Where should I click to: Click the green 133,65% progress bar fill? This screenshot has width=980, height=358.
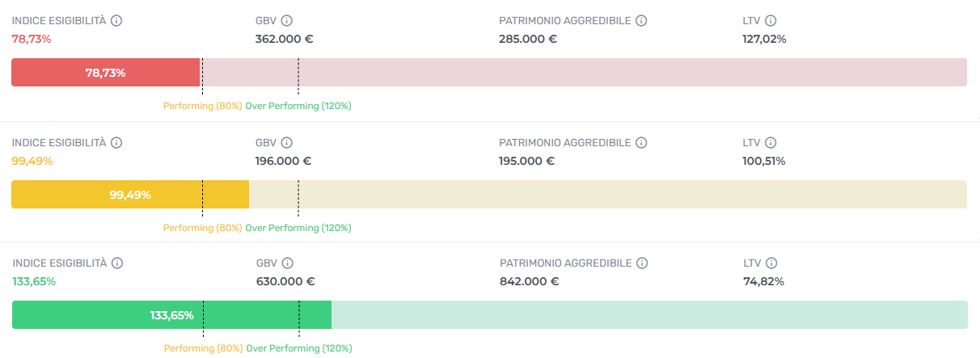[x=171, y=315]
